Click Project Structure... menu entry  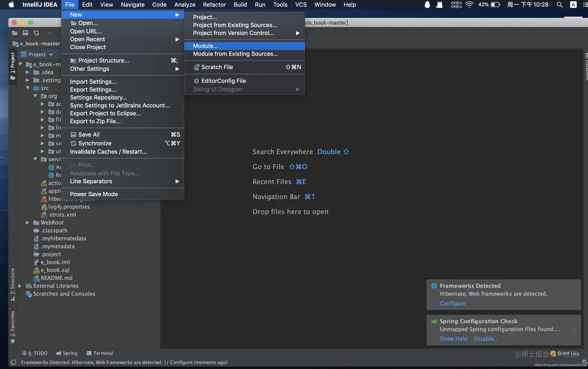(123, 61)
